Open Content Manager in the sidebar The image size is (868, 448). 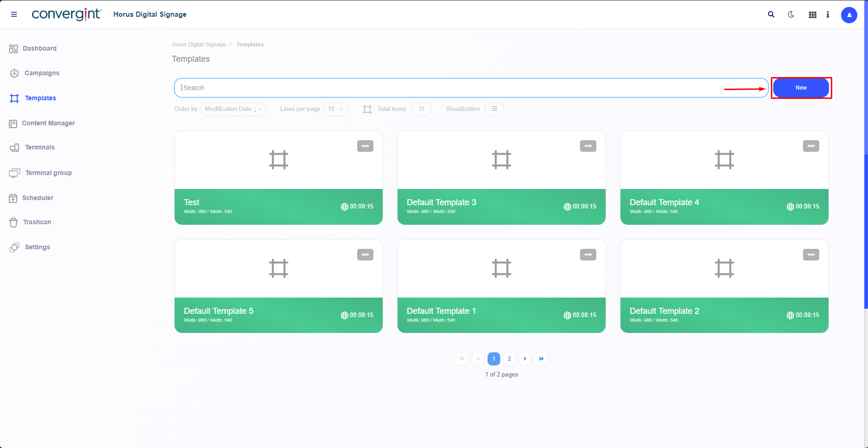[48, 123]
